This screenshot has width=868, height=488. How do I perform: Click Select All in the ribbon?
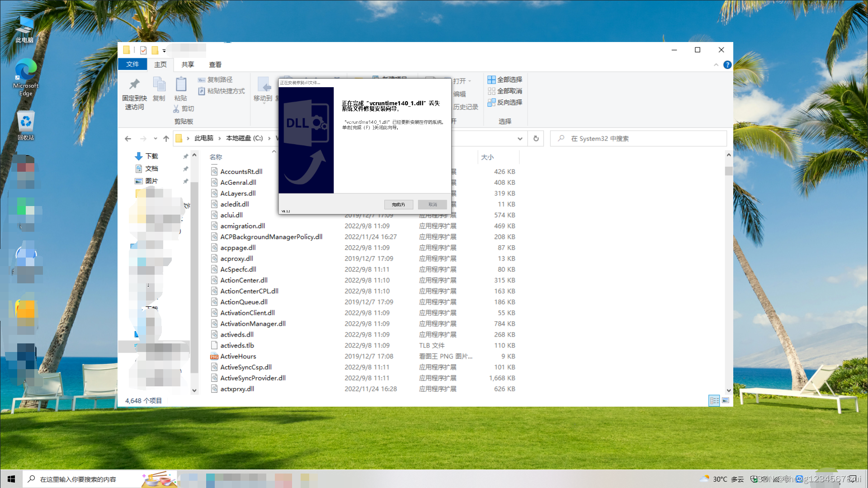point(505,80)
